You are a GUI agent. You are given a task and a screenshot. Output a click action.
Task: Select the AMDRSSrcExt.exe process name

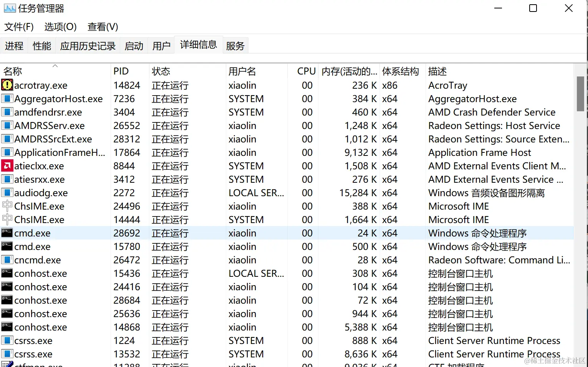click(53, 139)
